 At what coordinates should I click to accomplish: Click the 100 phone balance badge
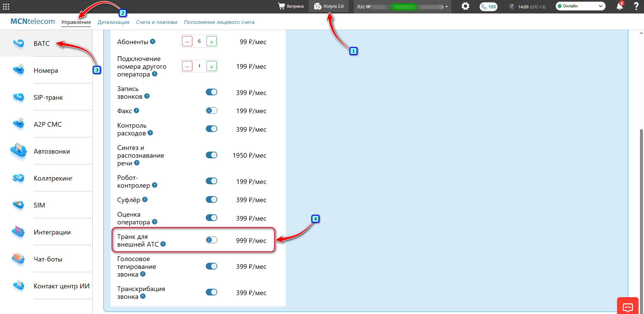click(x=488, y=7)
